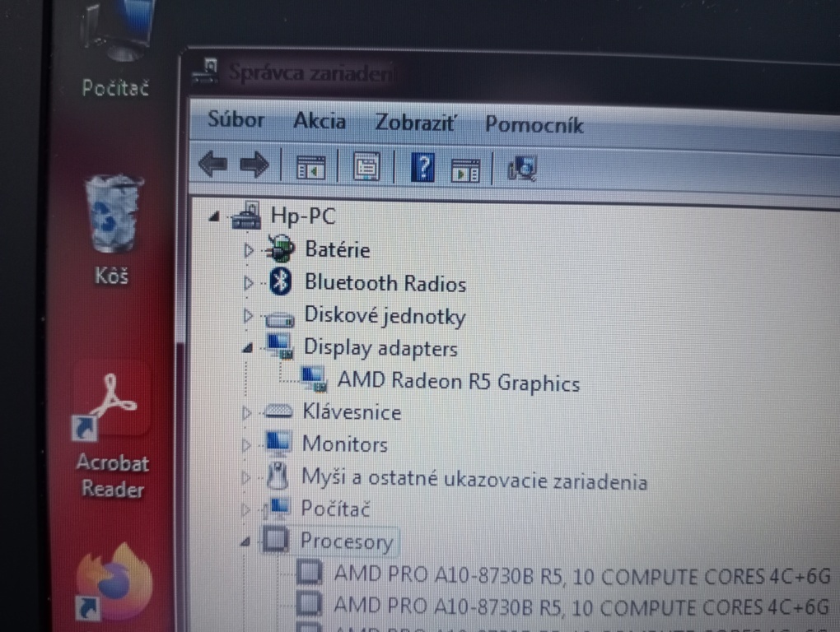Select the Počítač desktop icon

tap(115, 49)
